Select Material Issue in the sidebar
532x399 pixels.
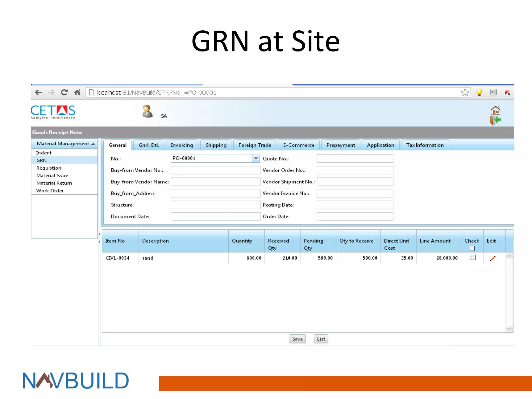(x=64, y=175)
